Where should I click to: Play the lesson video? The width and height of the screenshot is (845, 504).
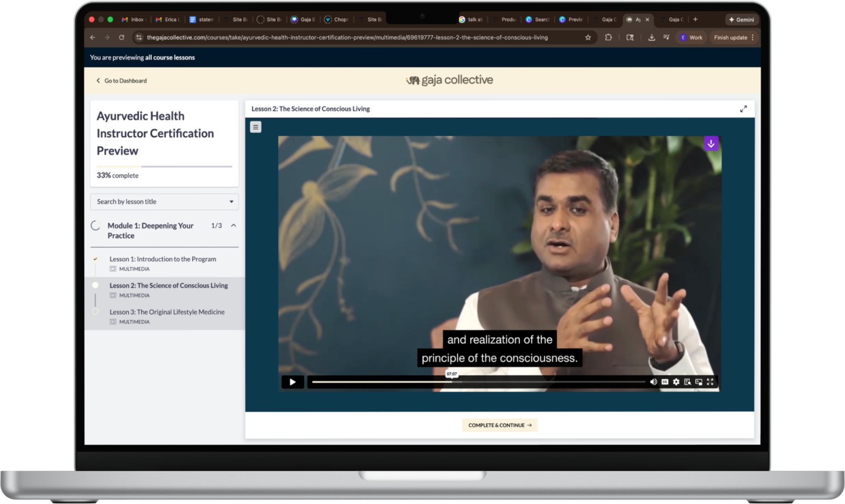point(292,382)
